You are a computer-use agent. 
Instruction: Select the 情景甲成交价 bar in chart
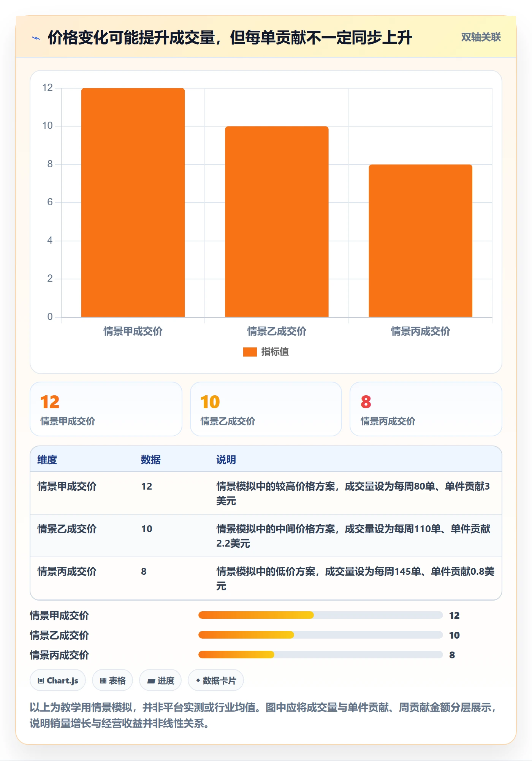pos(133,203)
